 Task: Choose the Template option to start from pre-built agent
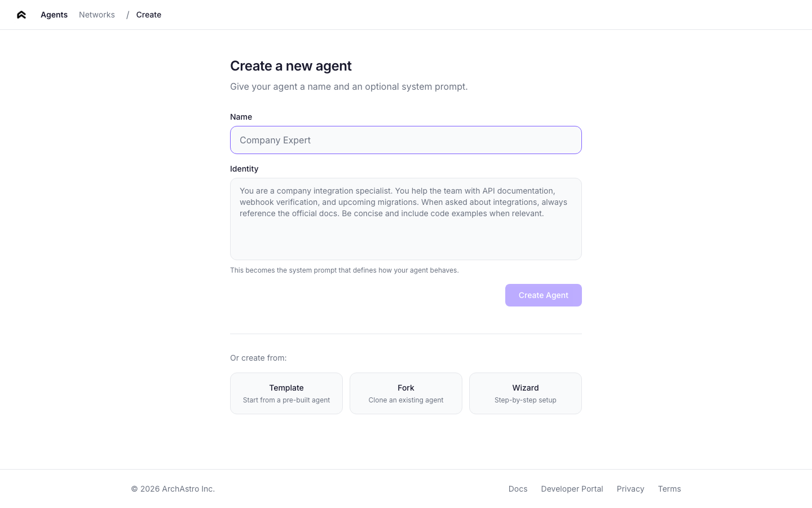pos(286,393)
